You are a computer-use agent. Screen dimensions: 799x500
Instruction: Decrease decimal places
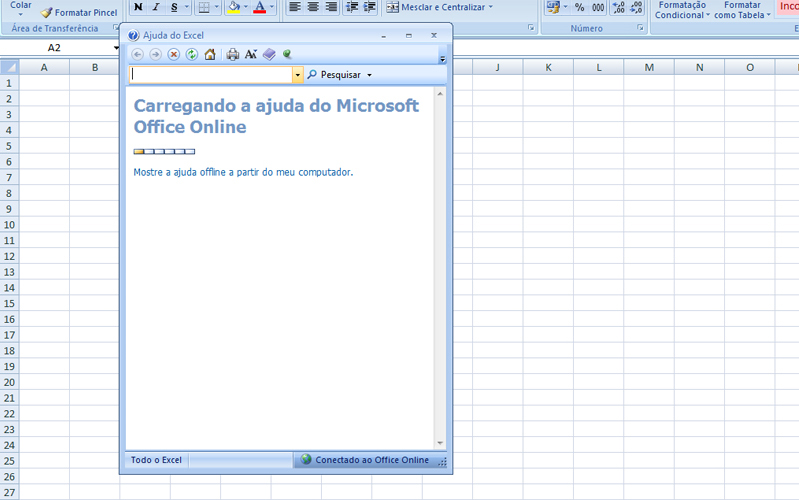tap(636, 7)
